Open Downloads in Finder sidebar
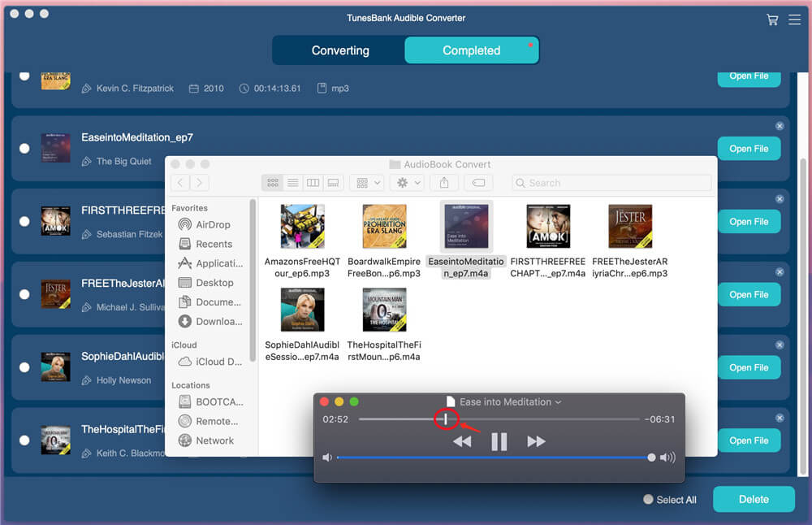The image size is (812, 525). pos(210,321)
